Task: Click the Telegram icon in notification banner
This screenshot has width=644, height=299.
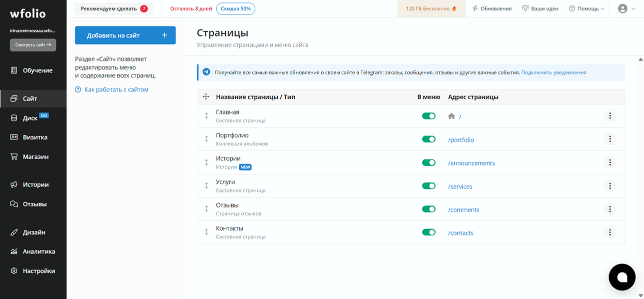Action: tap(206, 72)
